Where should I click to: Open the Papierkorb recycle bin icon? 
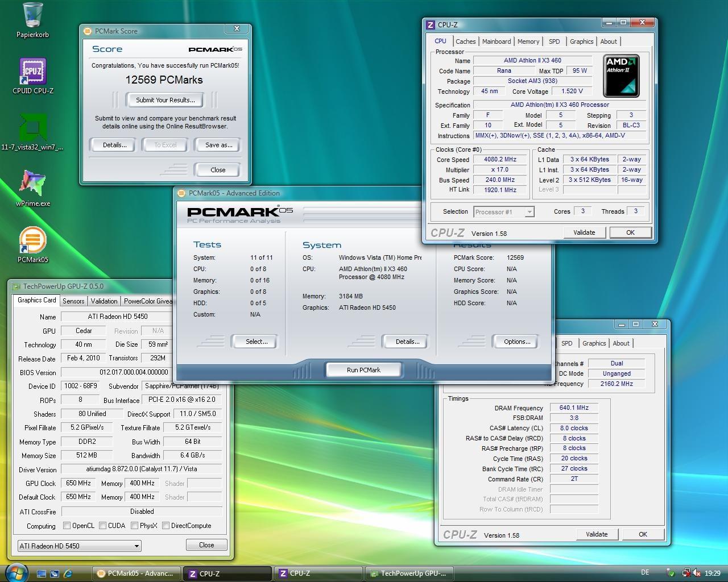(32, 20)
